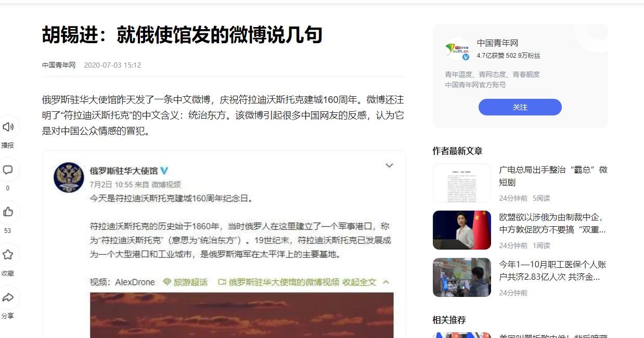The width and height of the screenshot is (644, 338).
Task: Open article 广电总局出手整治"霸总"微短剧
Action: pyautogui.click(x=553, y=176)
